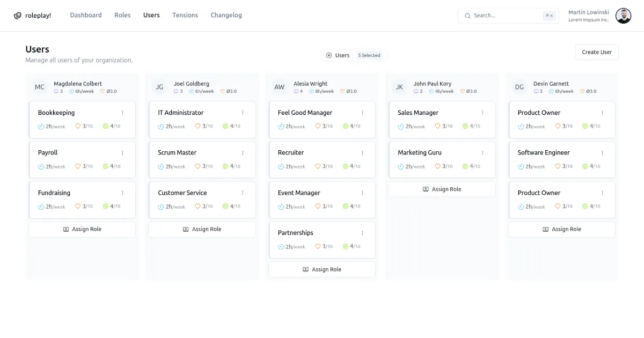Open options menu for Partnerships role
Viewport: 644px width, 338px height.
tap(362, 233)
